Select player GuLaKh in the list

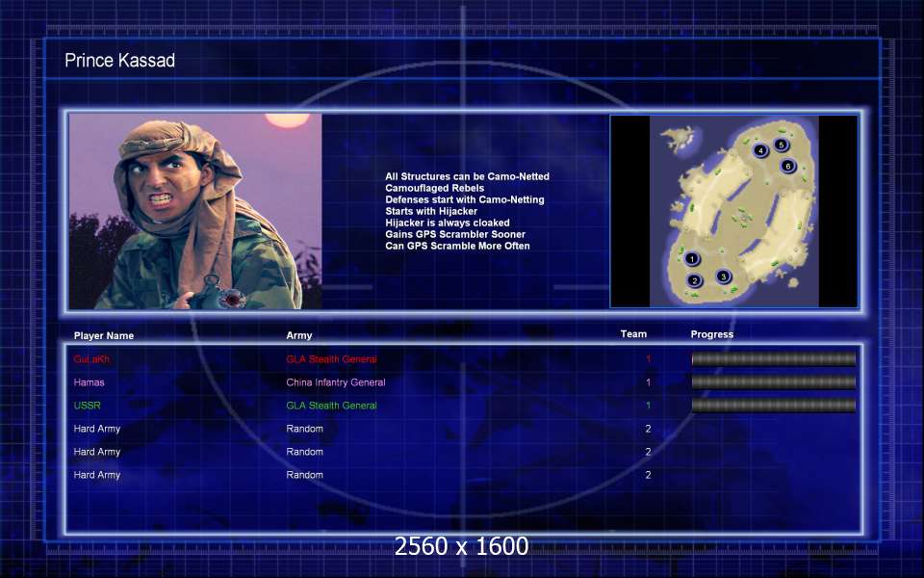[91, 359]
